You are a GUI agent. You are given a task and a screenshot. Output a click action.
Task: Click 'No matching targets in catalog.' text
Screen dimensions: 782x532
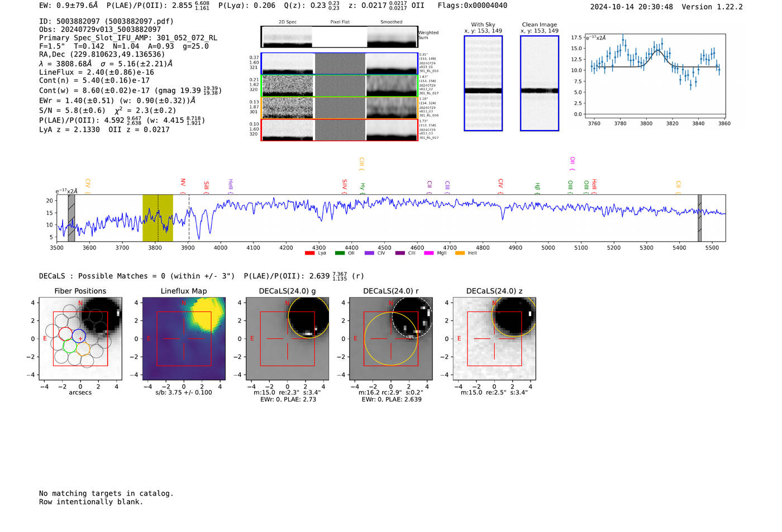[106, 493]
